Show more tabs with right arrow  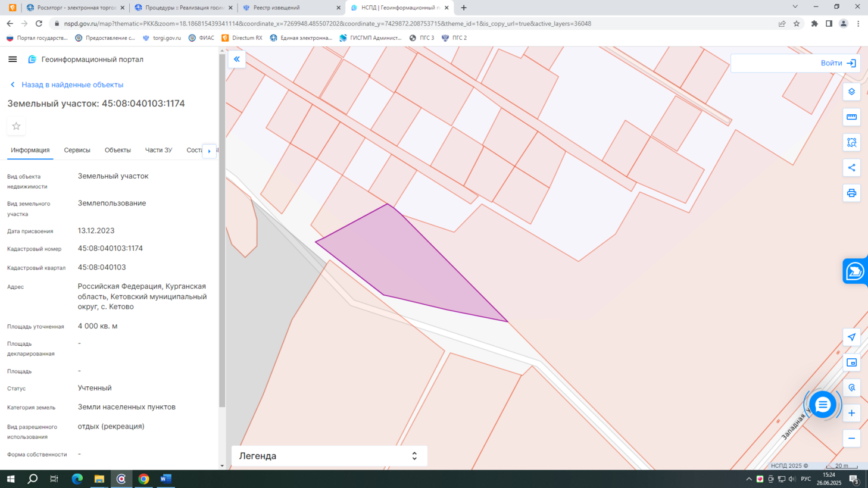209,151
